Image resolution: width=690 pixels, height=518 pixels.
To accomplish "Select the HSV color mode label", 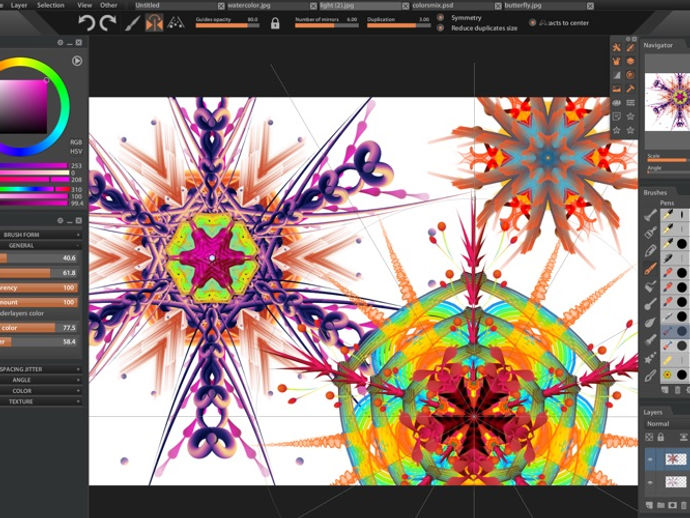I will (x=76, y=151).
